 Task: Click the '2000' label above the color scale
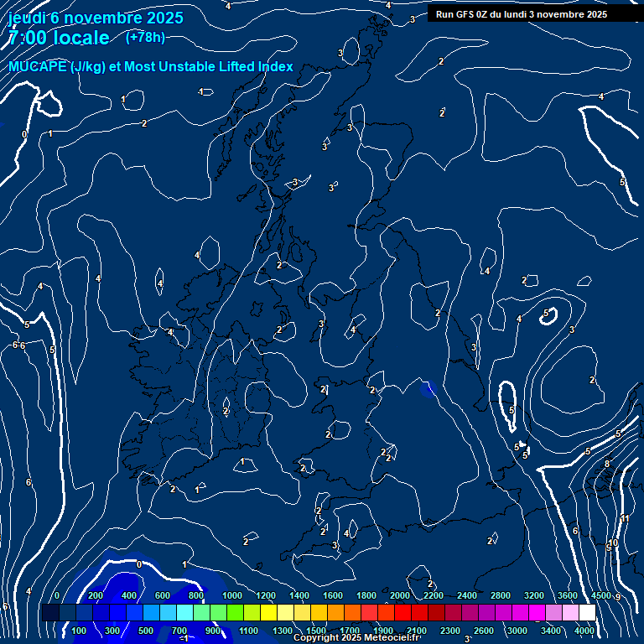pyautogui.click(x=400, y=595)
